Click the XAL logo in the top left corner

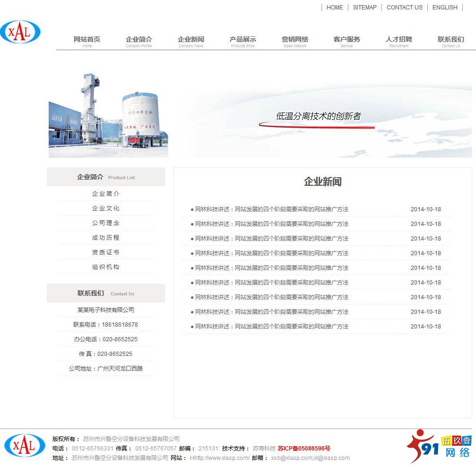[x=21, y=32]
